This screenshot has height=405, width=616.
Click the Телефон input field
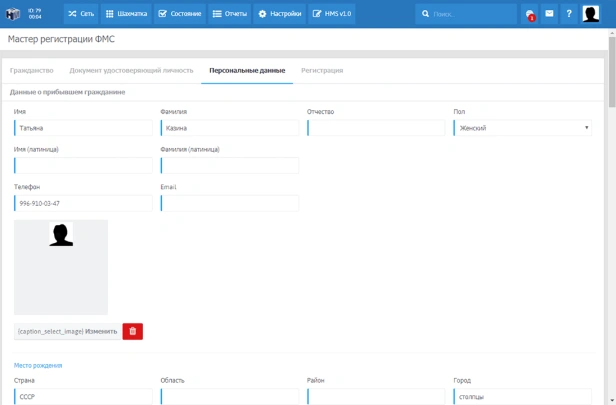click(x=84, y=203)
